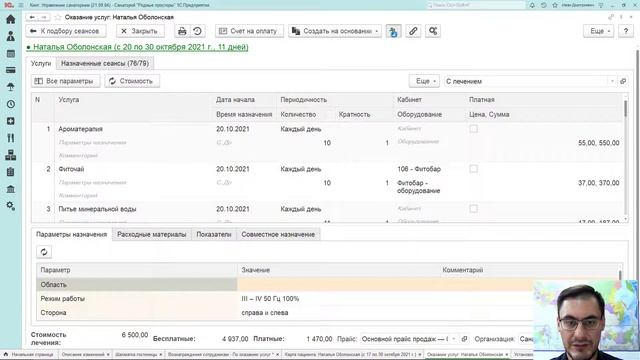Select Ароматерапия service row
Image resolution: width=640 pixels, height=360 pixels.
coord(328,142)
